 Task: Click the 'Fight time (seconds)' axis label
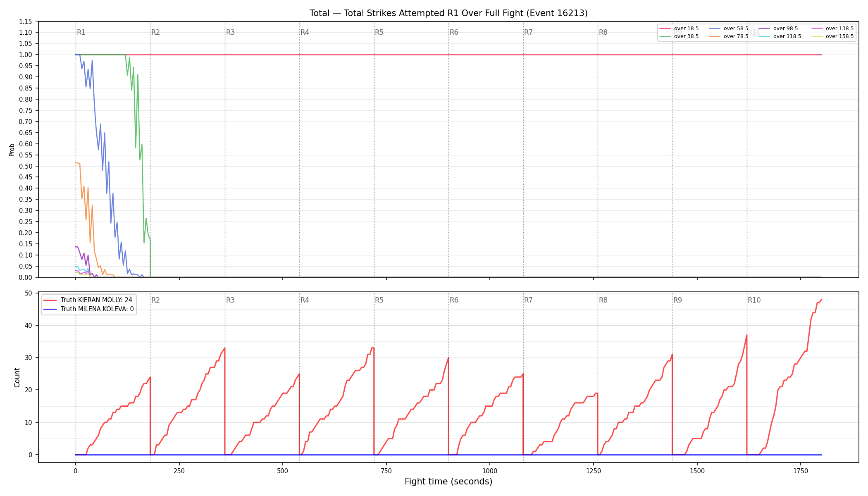coord(448,482)
